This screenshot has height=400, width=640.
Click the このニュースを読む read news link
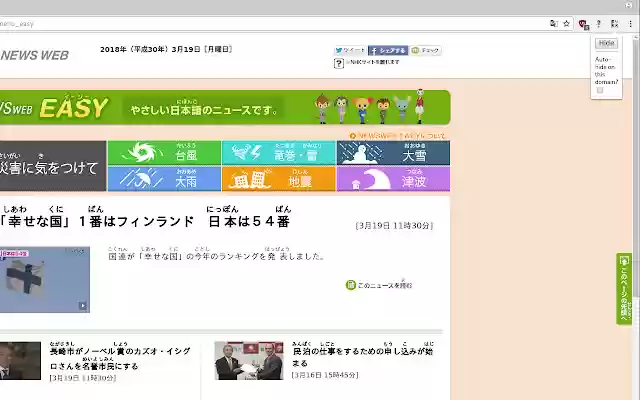[x=379, y=285]
